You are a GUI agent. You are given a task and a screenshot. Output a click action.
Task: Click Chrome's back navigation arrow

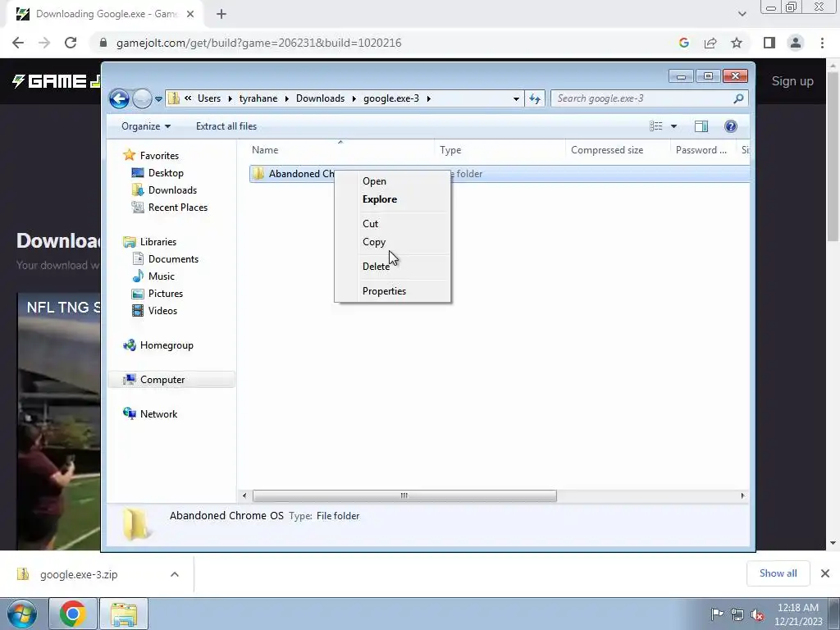(18, 43)
